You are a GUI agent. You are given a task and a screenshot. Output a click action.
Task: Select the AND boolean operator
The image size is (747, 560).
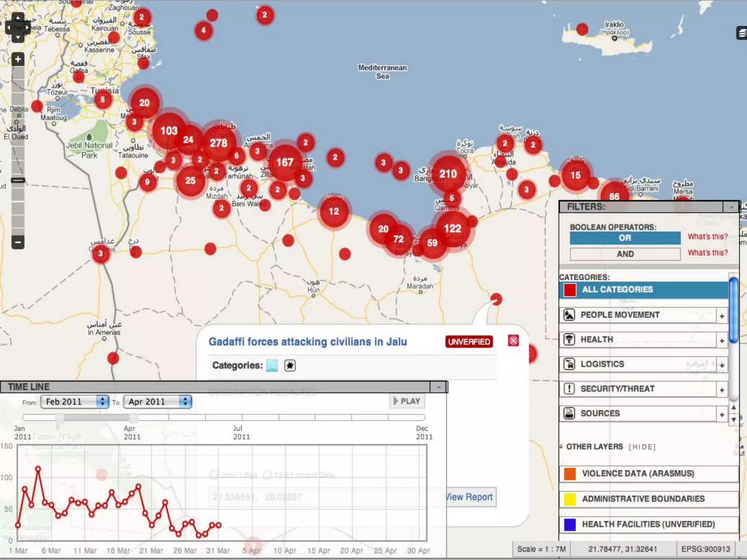[x=625, y=254]
